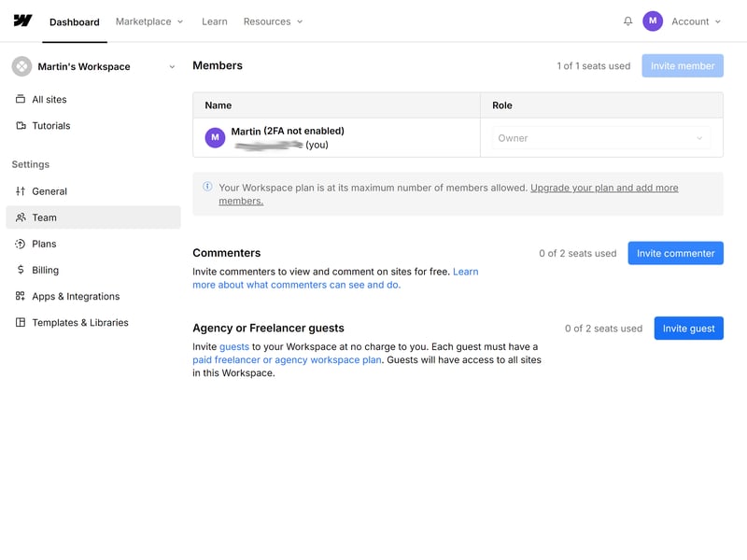This screenshot has width=747, height=560.
Task: Switch to the Dashboard tab
Action: (x=75, y=22)
